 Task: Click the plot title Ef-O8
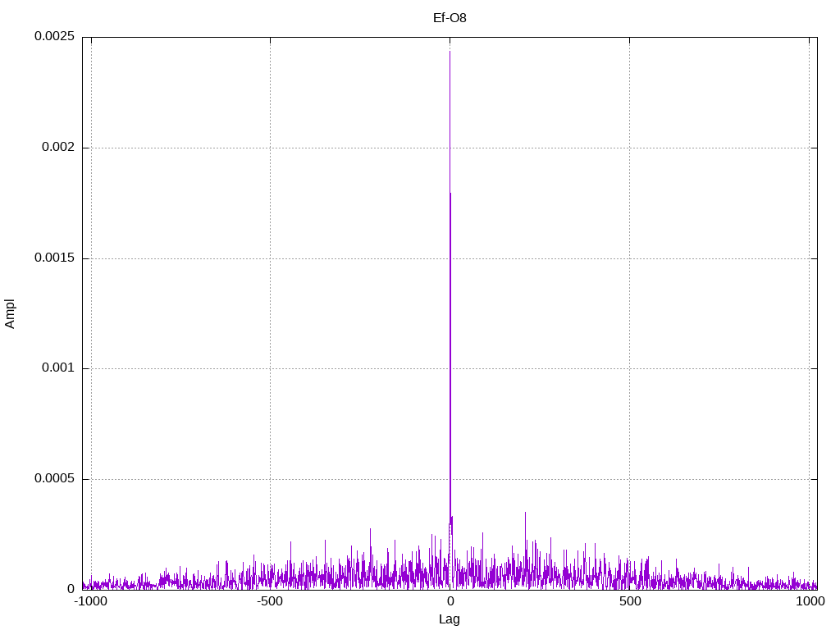450,18
